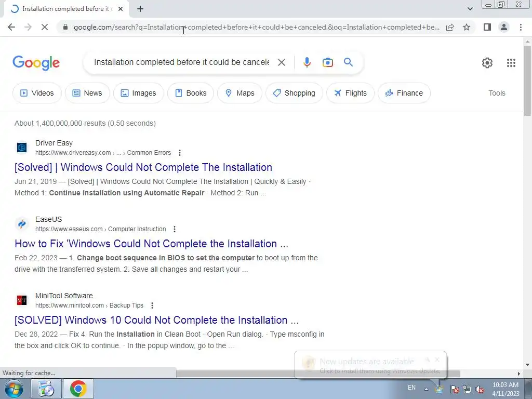Switch to Books results

pyautogui.click(x=191, y=93)
